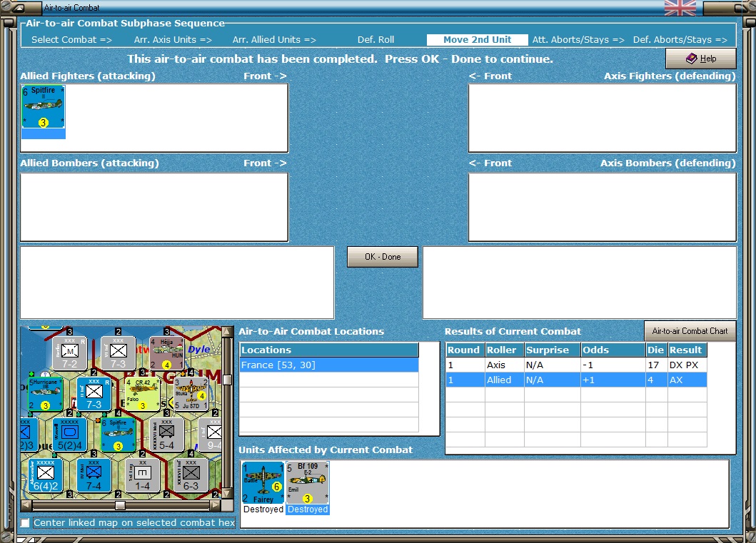The width and height of the screenshot is (756, 543).
Task: Select the XXXXVII Inf 6-3 corps counter
Action: (x=191, y=475)
